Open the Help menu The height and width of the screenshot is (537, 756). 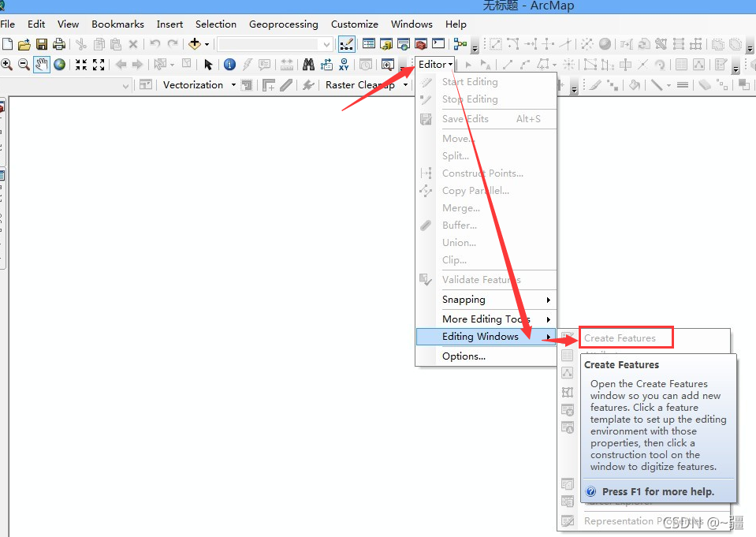[x=456, y=24]
